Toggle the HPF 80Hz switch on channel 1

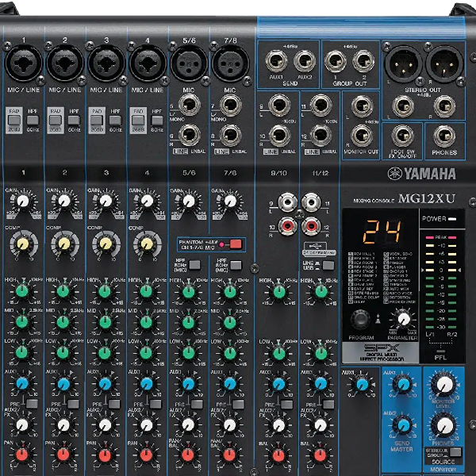pyautogui.click(x=33, y=121)
